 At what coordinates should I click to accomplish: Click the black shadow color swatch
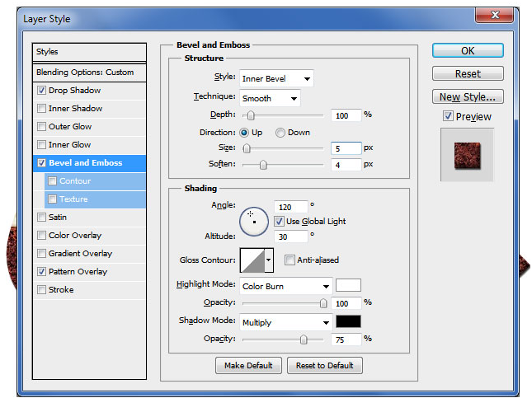(x=348, y=322)
